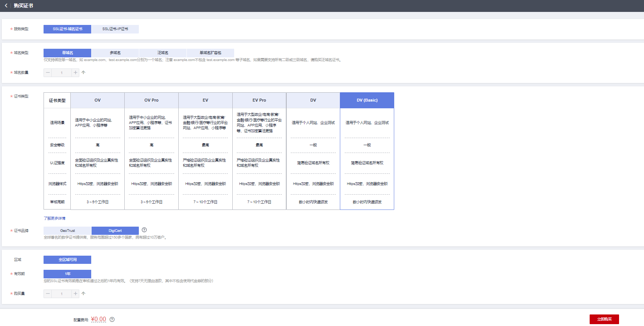Select the SSL证书-域名证书 service type
The image size is (644, 326).
point(67,29)
